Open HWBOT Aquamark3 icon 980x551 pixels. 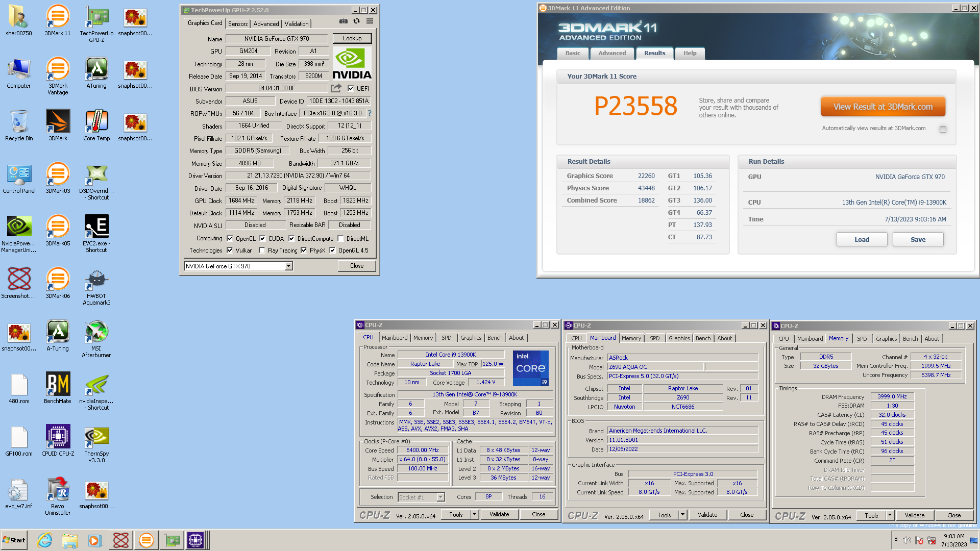96,286
